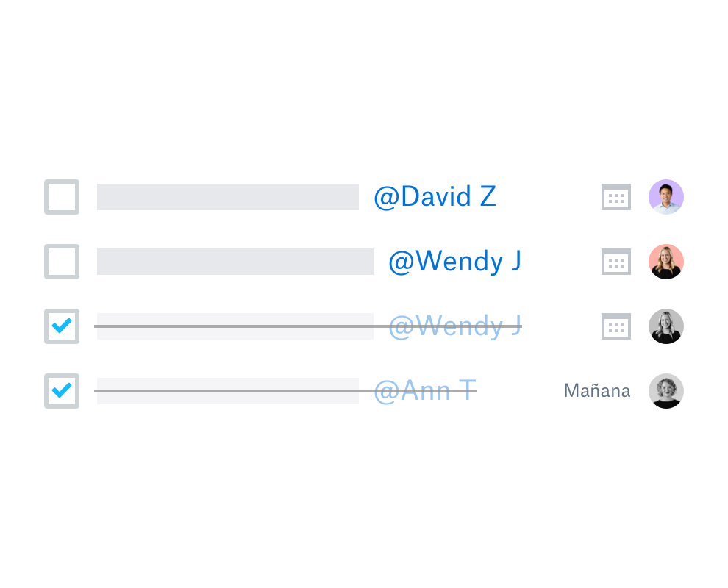Click the struck-through @Wendy J mention
Screen dimensions: 728x588
coord(454,326)
